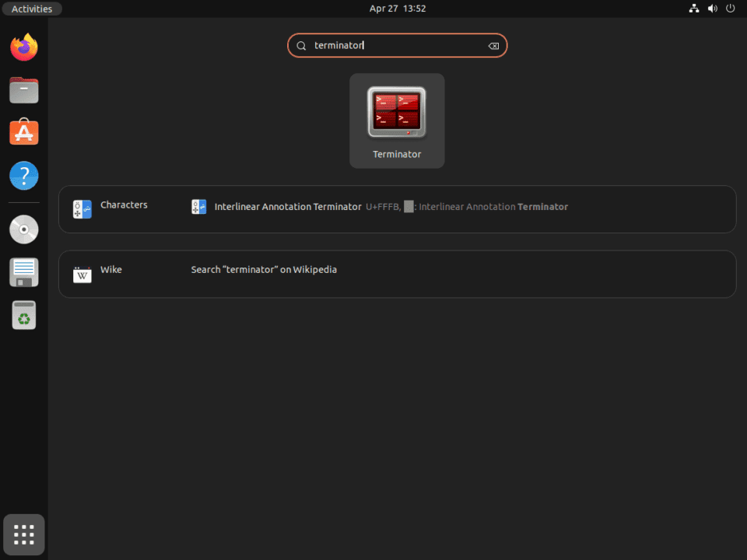Viewport: 747px width, 560px height.
Task: Open Ubuntu Software from the dock
Action: pos(23,132)
